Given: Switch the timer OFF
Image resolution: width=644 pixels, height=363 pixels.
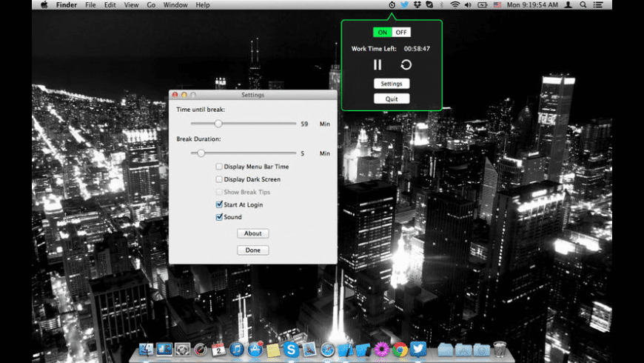Looking at the screenshot, I should pyautogui.click(x=401, y=32).
